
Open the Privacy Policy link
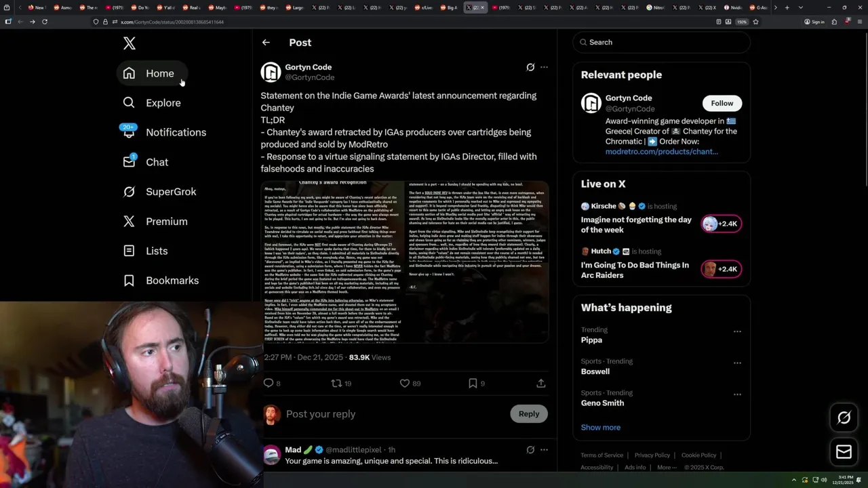pyautogui.click(x=652, y=455)
